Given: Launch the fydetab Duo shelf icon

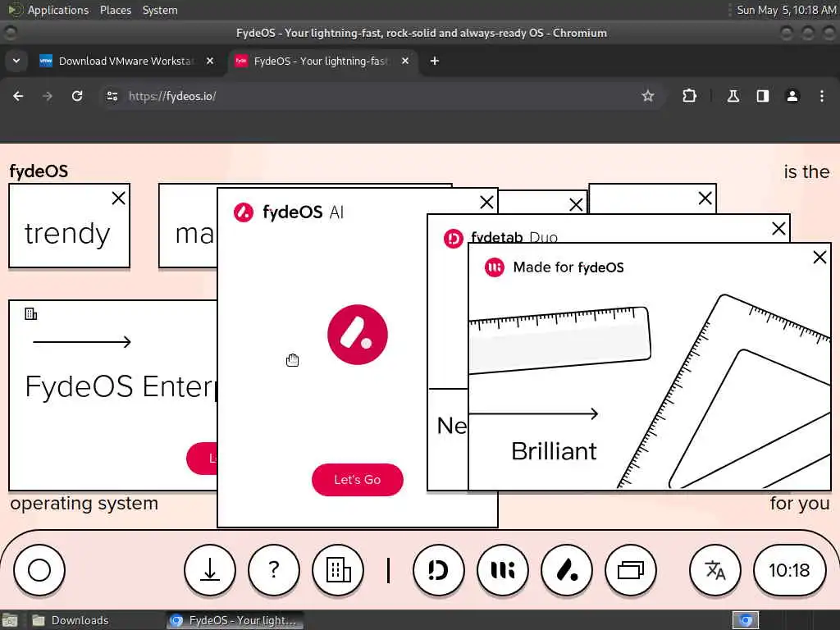Looking at the screenshot, I should coord(439,570).
